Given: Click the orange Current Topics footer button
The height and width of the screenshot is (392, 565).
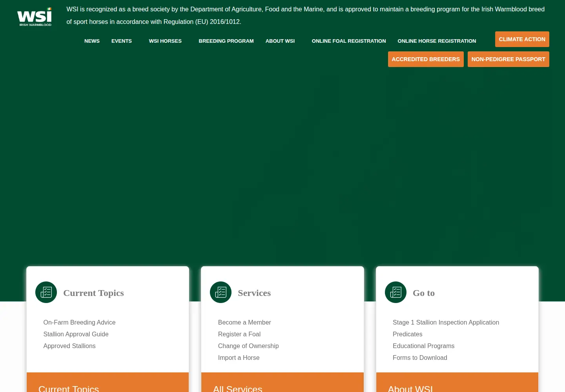Looking at the screenshot, I should point(108,382).
